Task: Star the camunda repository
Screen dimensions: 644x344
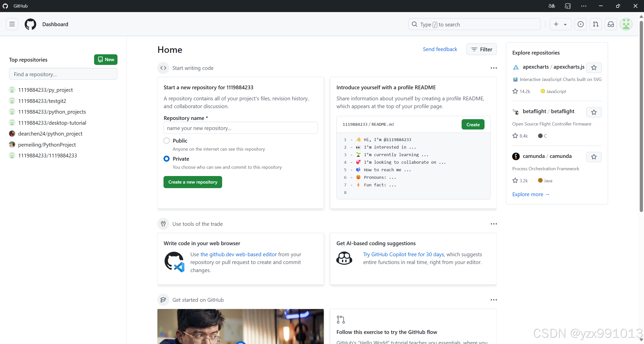Action: coord(594,157)
